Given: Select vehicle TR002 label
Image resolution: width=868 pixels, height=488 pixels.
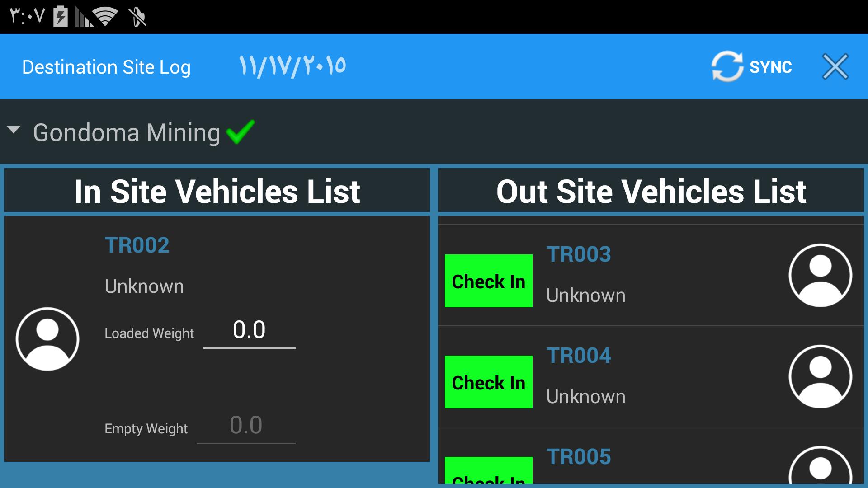Looking at the screenshot, I should (137, 245).
